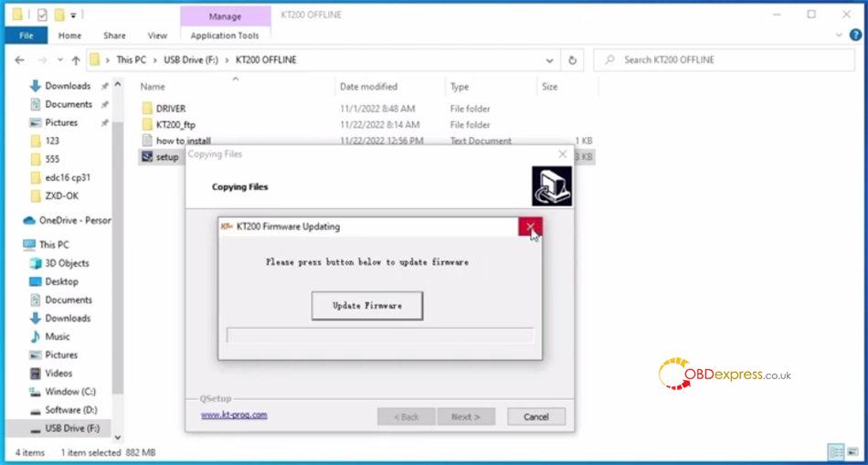Viewport: 868px width, 465px height.
Task: Open the Help question mark icon
Action: tap(853, 36)
